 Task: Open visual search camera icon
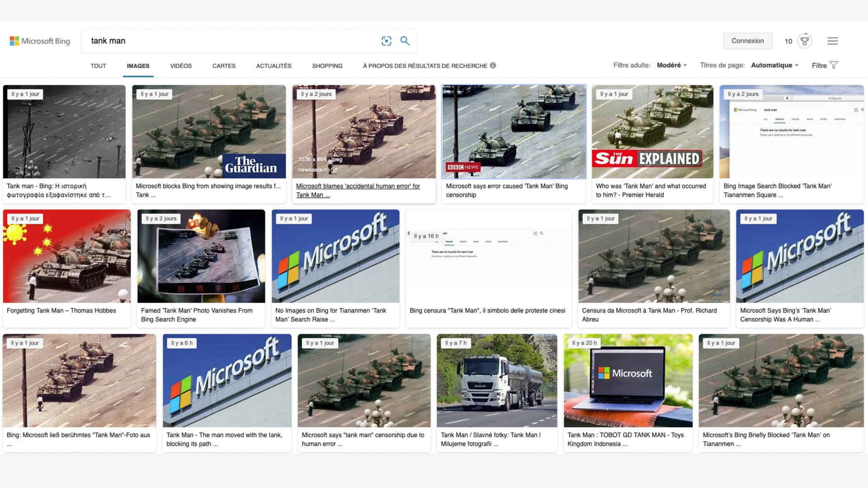coord(386,41)
